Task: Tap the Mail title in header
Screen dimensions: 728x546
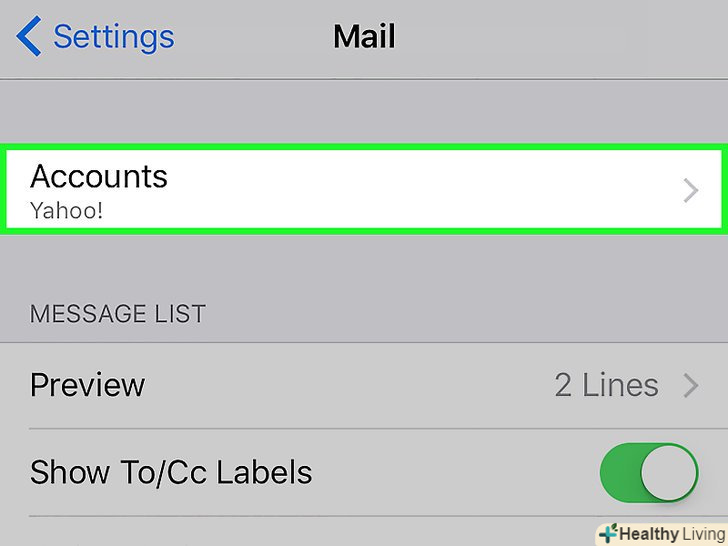Action: click(x=364, y=38)
